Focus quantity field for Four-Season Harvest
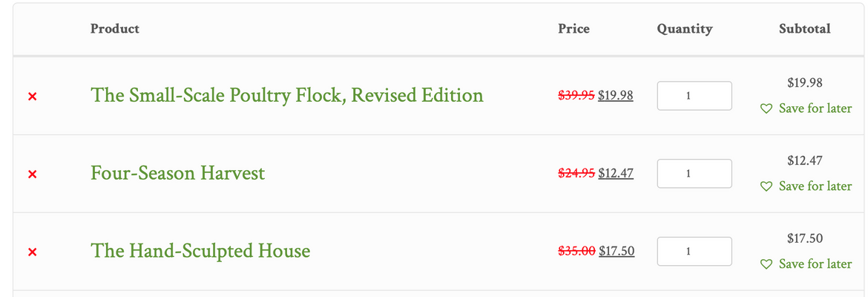868x297 pixels. point(694,174)
